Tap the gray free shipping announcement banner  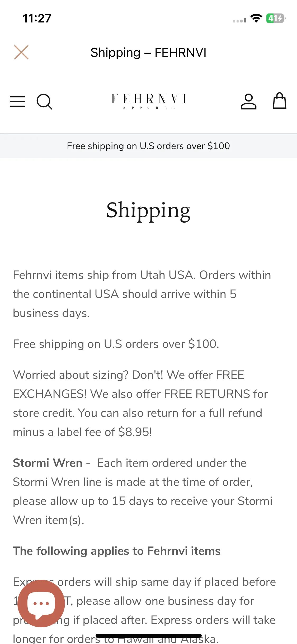148,146
